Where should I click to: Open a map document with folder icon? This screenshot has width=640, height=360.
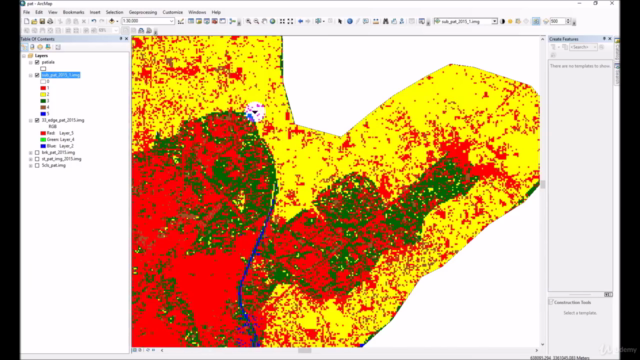coord(34,21)
